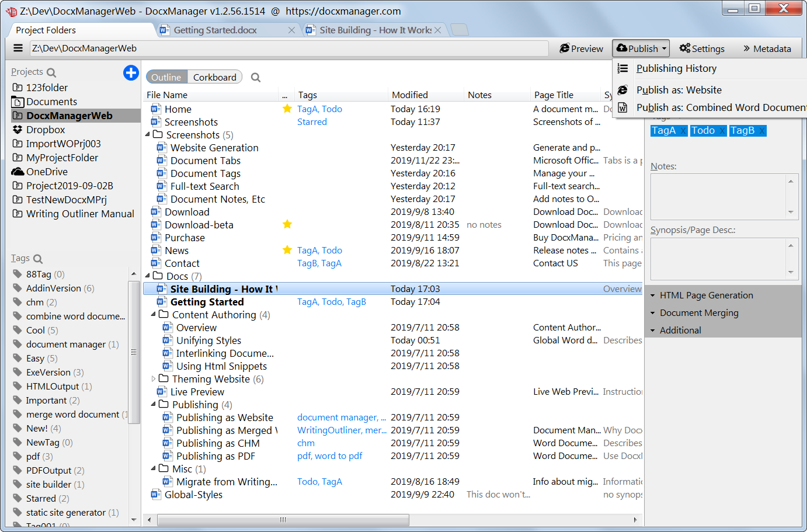Select the Writing Outliner Manual project
The height and width of the screenshot is (532, 807).
click(x=80, y=214)
